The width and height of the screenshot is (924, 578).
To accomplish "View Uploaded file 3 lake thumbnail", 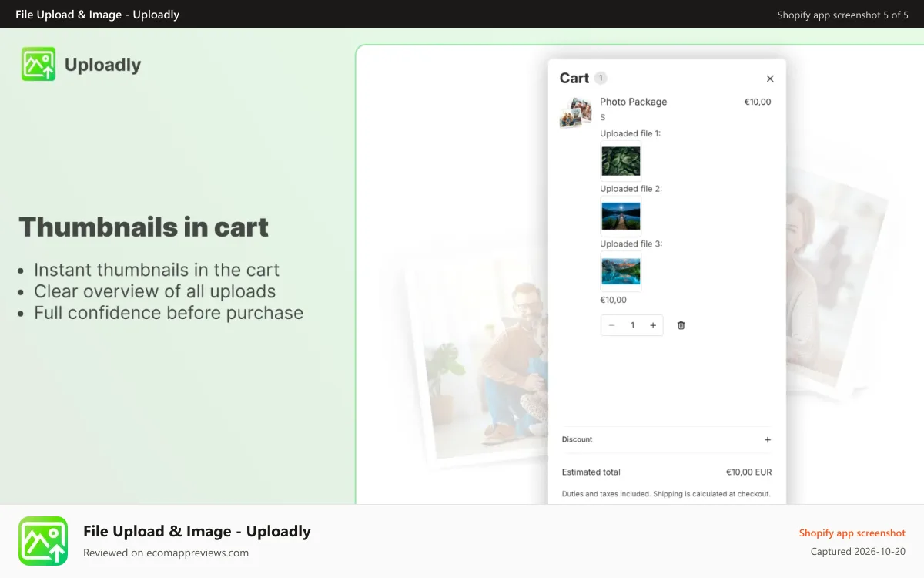I will (x=621, y=271).
